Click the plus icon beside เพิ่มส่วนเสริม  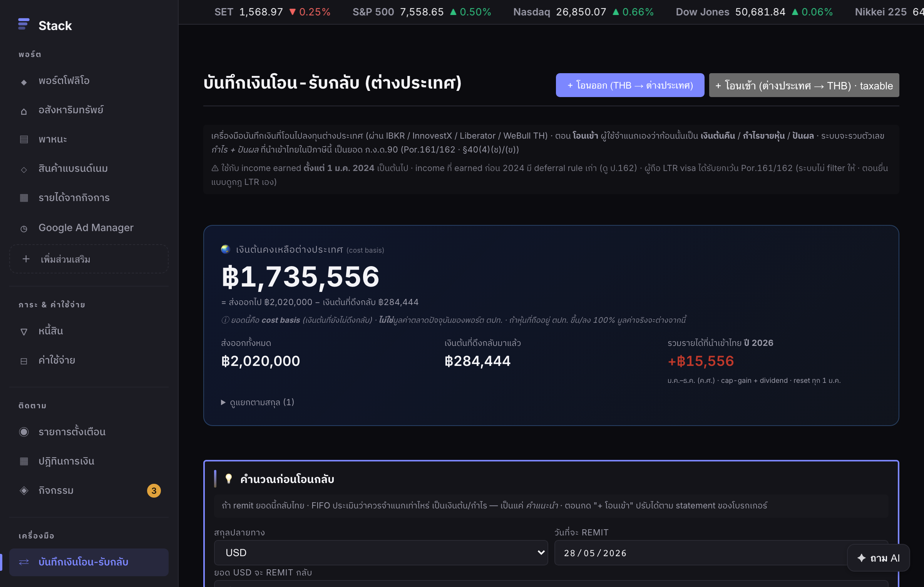(26, 259)
